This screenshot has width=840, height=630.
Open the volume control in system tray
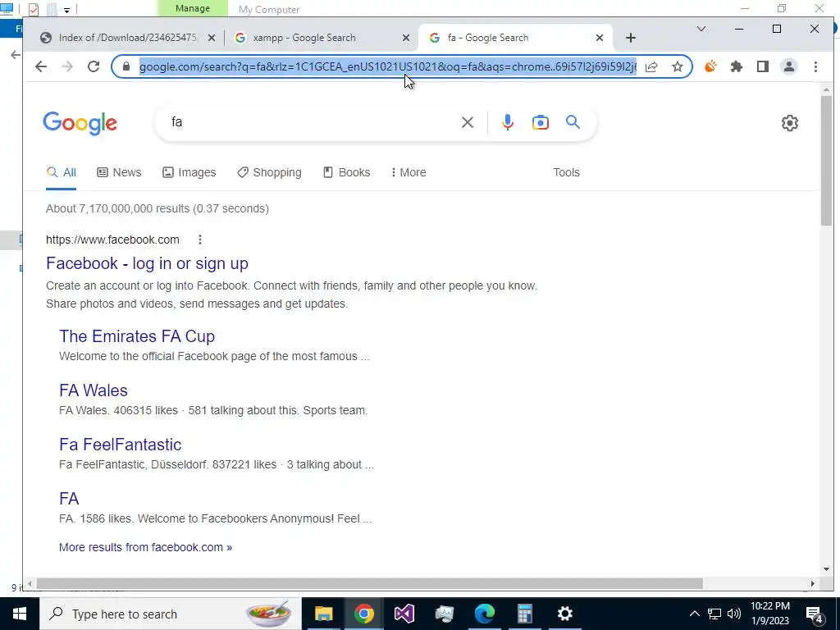tap(734, 614)
